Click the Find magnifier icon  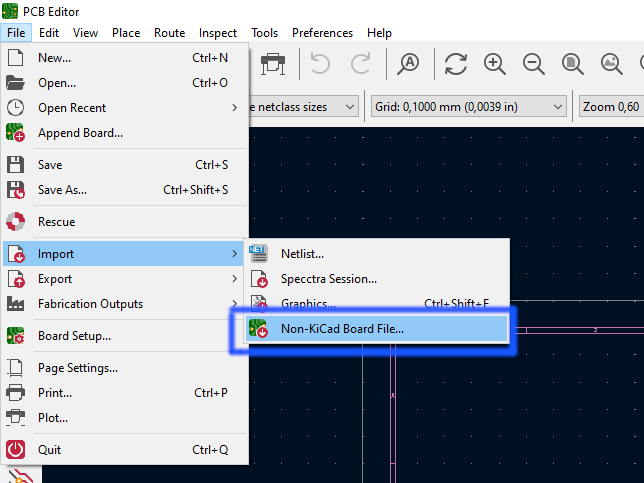408,64
